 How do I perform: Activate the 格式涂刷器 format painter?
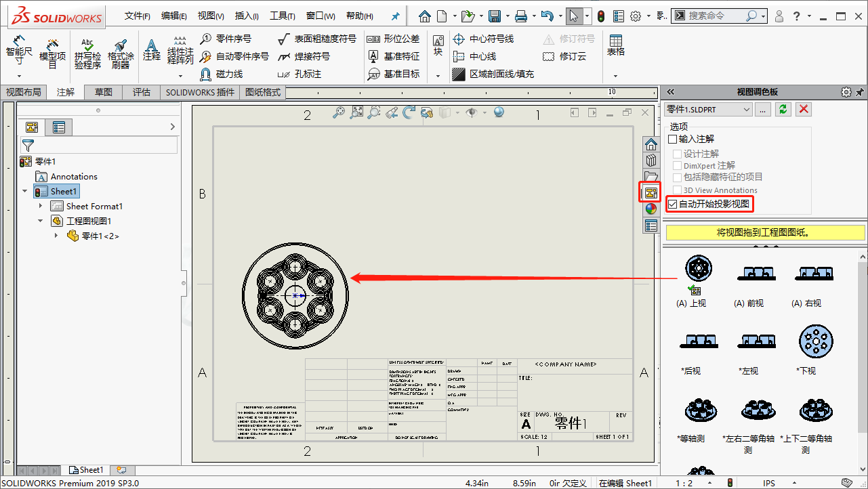pos(121,51)
